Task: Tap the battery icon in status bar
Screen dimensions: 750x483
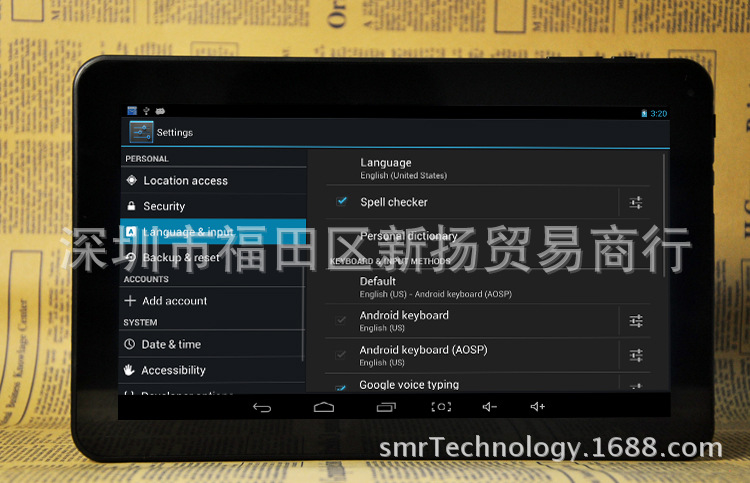Action: [x=644, y=113]
